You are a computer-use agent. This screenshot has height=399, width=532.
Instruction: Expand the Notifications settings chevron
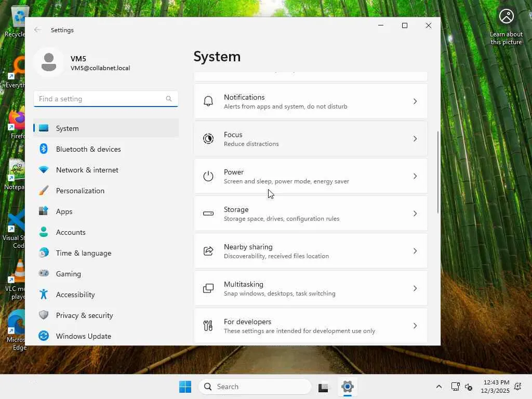click(x=415, y=101)
